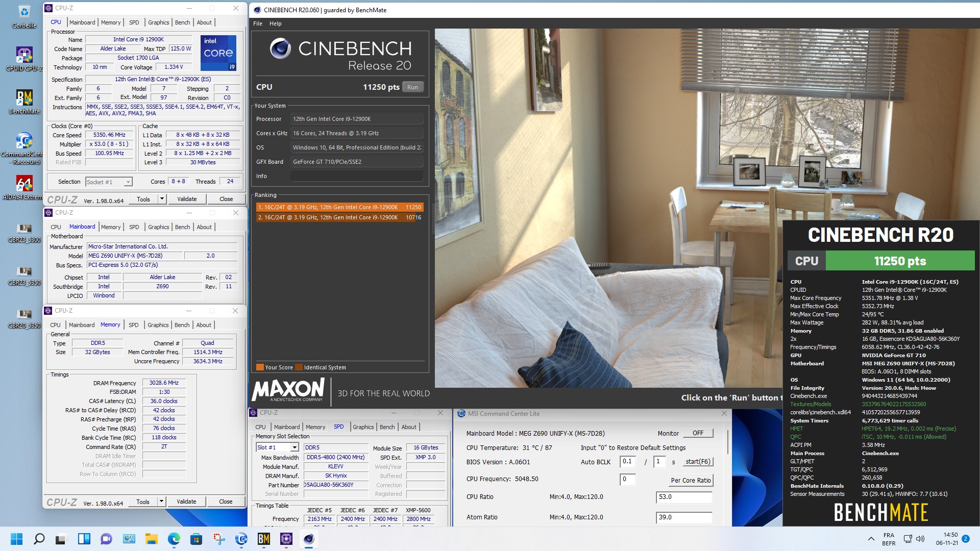
Task: Click the Run button in Cinebench
Action: pyautogui.click(x=412, y=87)
